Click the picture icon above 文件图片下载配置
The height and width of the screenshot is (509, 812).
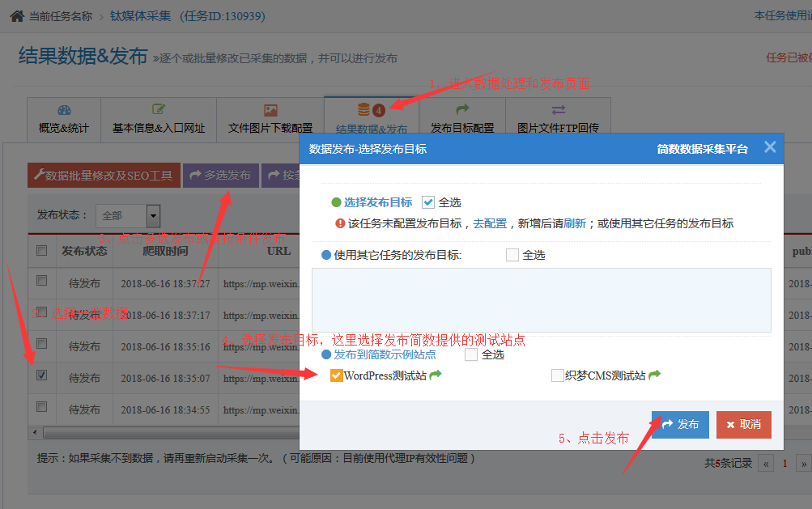click(270, 110)
